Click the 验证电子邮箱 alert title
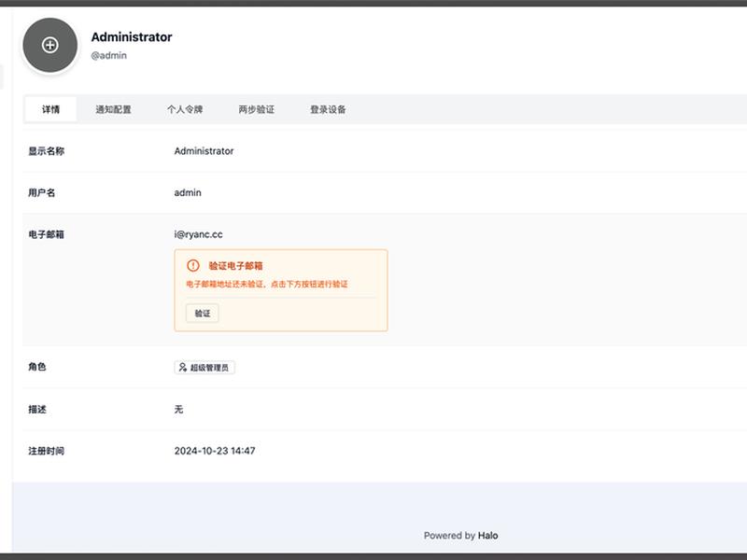The width and height of the screenshot is (747, 560). click(x=235, y=266)
